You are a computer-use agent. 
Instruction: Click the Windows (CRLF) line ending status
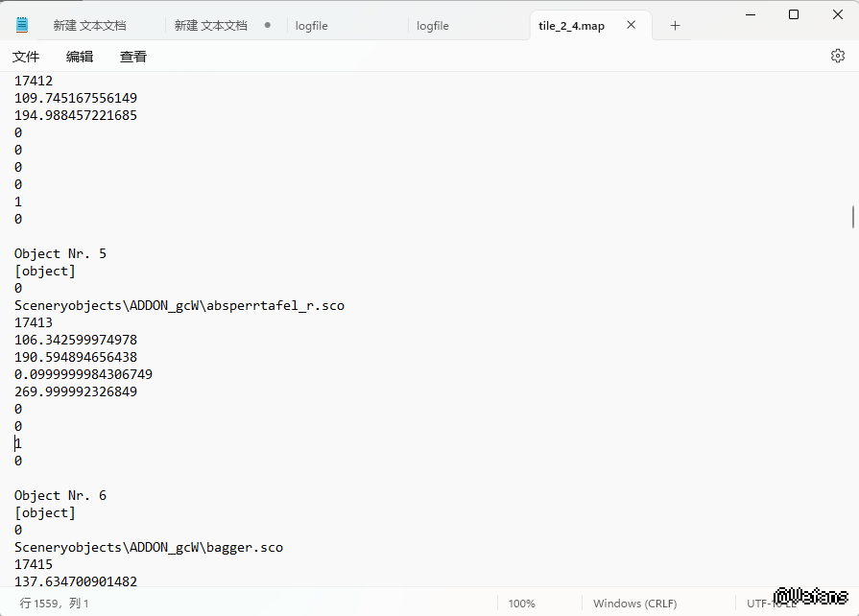[635, 604]
